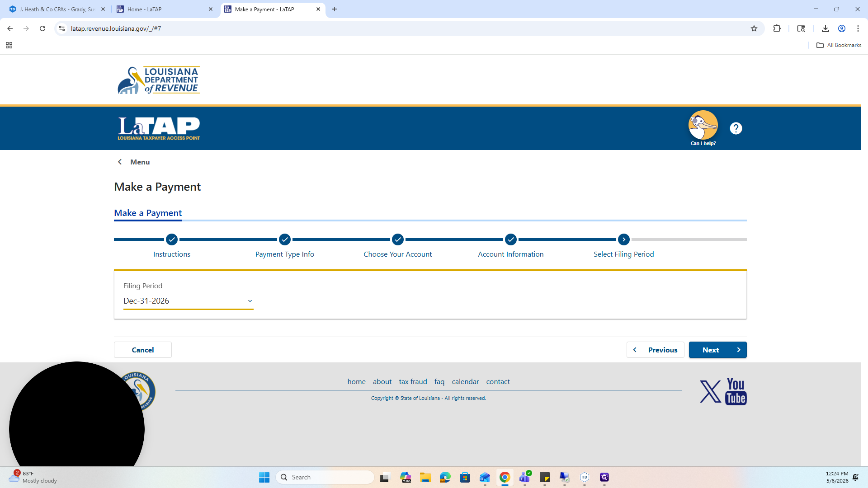The width and height of the screenshot is (868, 488).
Task: Close the Home - LaTAP tab
Action: pyautogui.click(x=211, y=9)
